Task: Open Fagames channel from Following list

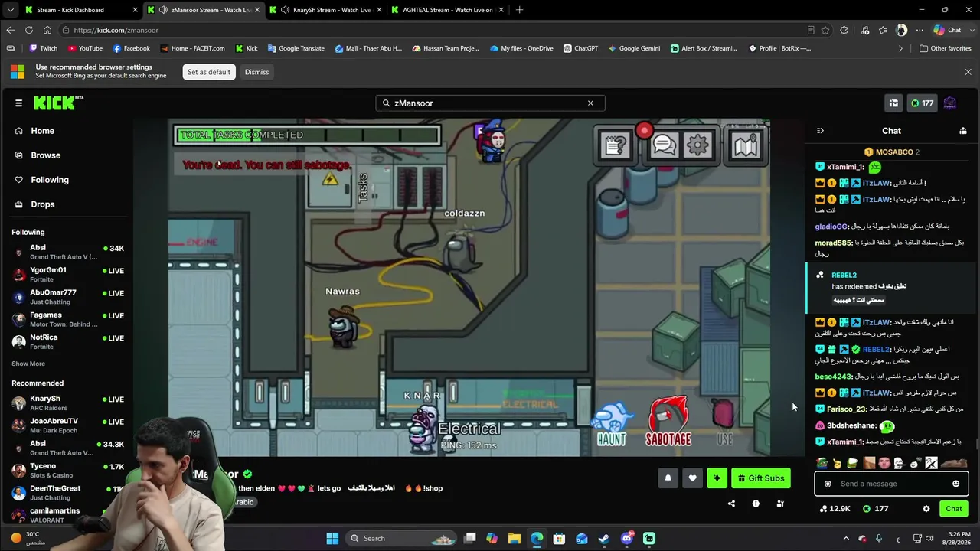Action: pos(67,319)
